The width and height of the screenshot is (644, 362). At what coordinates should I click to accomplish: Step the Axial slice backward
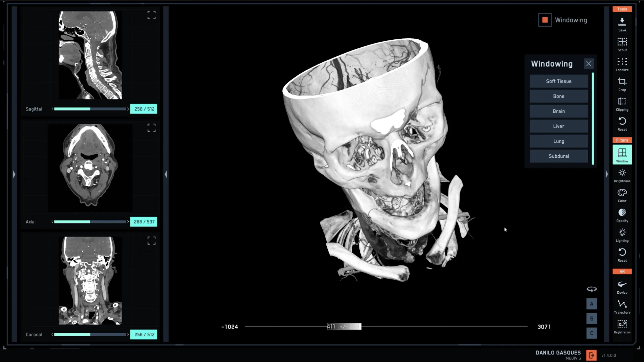coord(52,222)
